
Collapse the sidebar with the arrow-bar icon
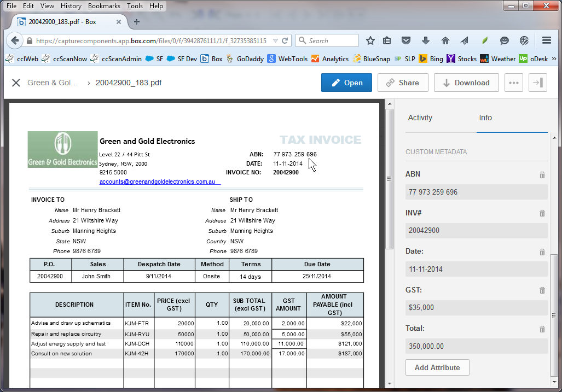[537, 83]
